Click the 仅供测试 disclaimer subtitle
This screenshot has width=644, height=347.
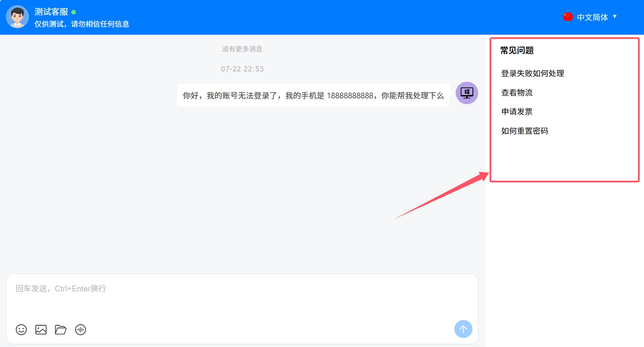click(x=82, y=24)
